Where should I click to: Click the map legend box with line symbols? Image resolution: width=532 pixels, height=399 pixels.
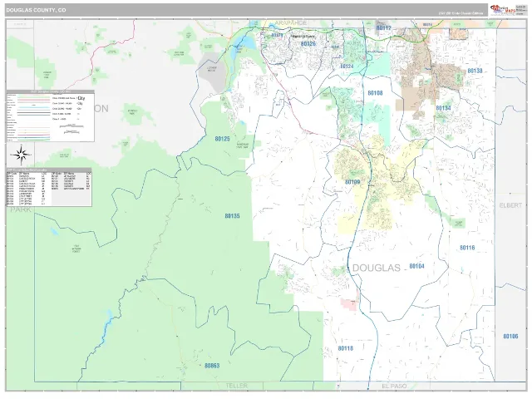click(50, 116)
